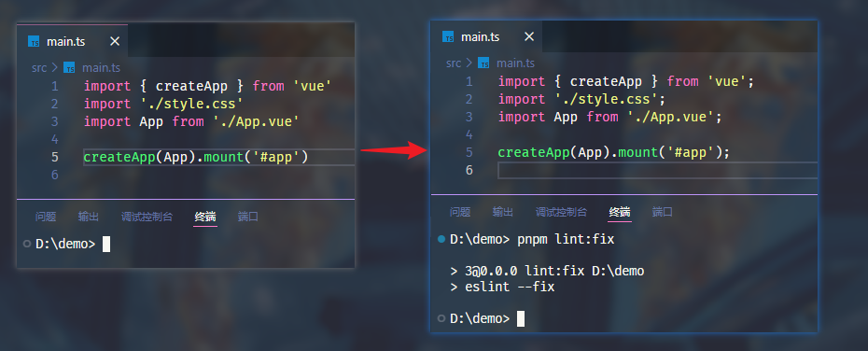Click line number 2 in right editor
Screen dimensions: 868x351
[x=469, y=100]
